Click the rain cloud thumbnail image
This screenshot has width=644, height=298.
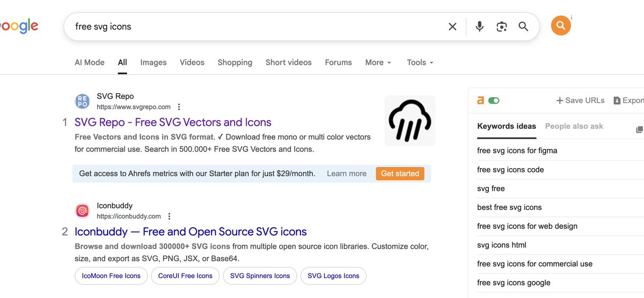pos(410,121)
